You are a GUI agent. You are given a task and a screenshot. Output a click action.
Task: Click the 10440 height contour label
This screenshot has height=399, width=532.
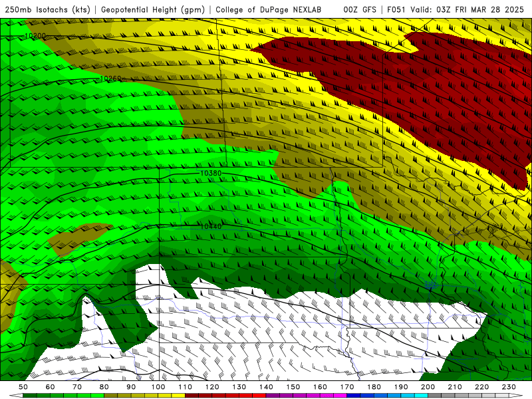pyautogui.click(x=211, y=226)
